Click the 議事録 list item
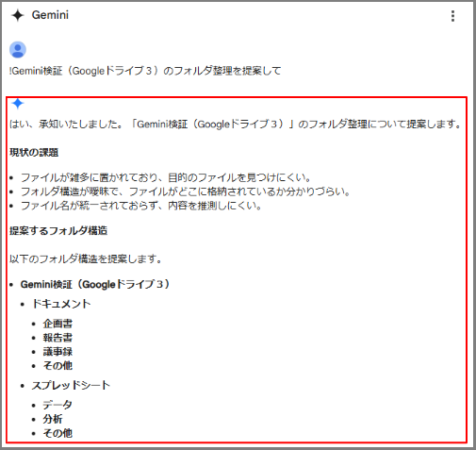 57,352
